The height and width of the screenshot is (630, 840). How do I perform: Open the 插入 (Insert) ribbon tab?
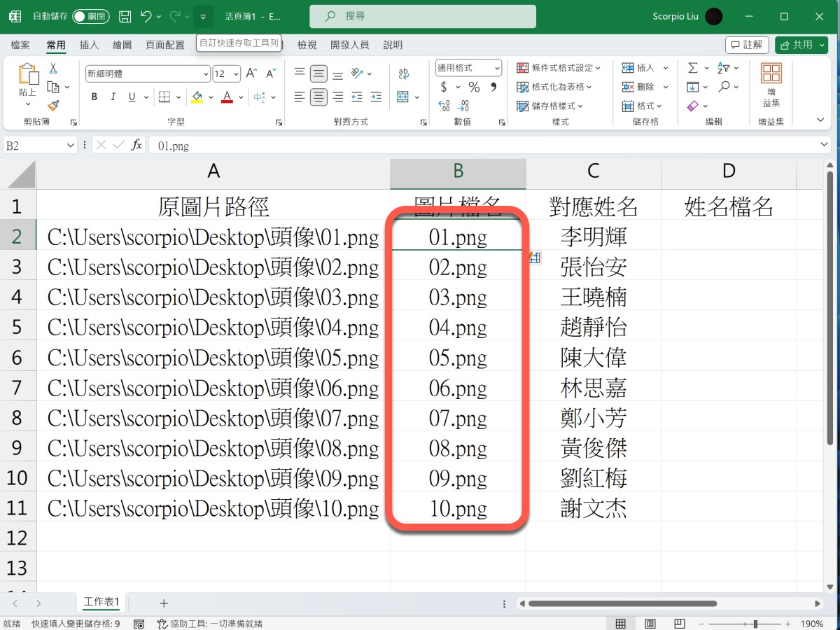pos(89,45)
